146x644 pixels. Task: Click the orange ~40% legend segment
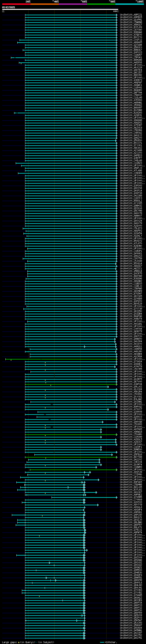[45, 4]
